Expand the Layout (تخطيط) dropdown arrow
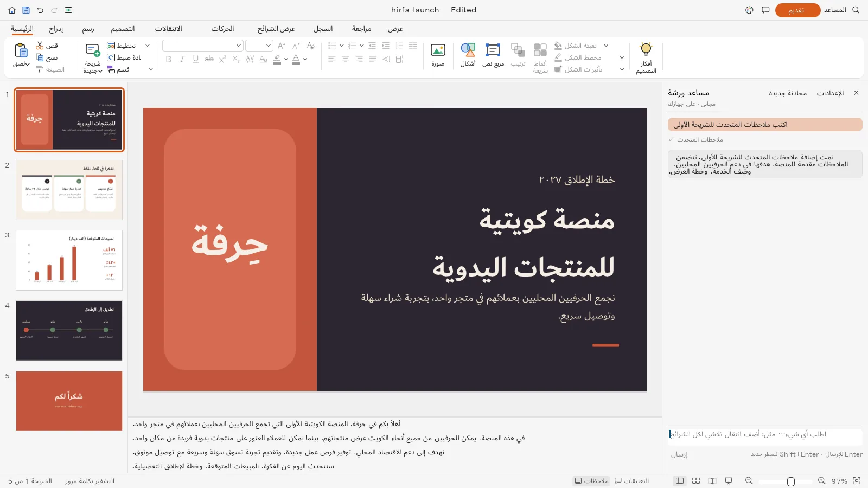This screenshot has height=488, width=868. [148, 46]
